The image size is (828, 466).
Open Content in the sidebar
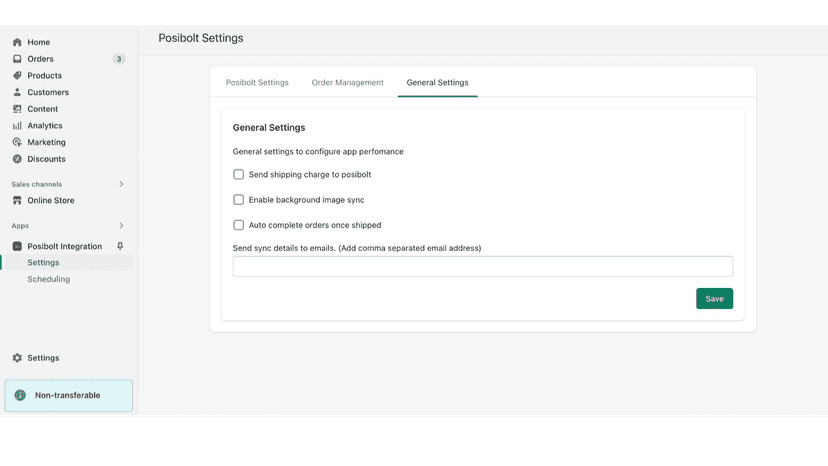tap(43, 109)
